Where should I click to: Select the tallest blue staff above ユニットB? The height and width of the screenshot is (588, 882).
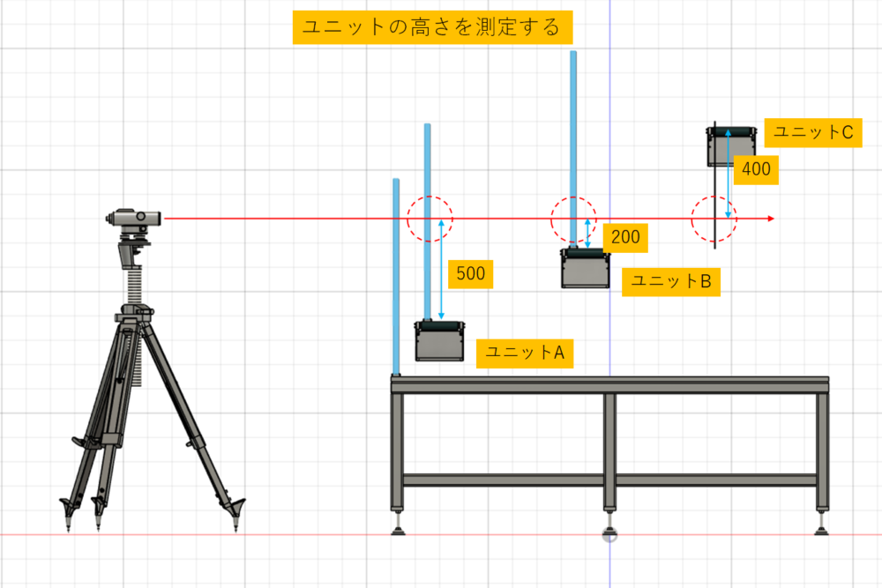point(573,132)
